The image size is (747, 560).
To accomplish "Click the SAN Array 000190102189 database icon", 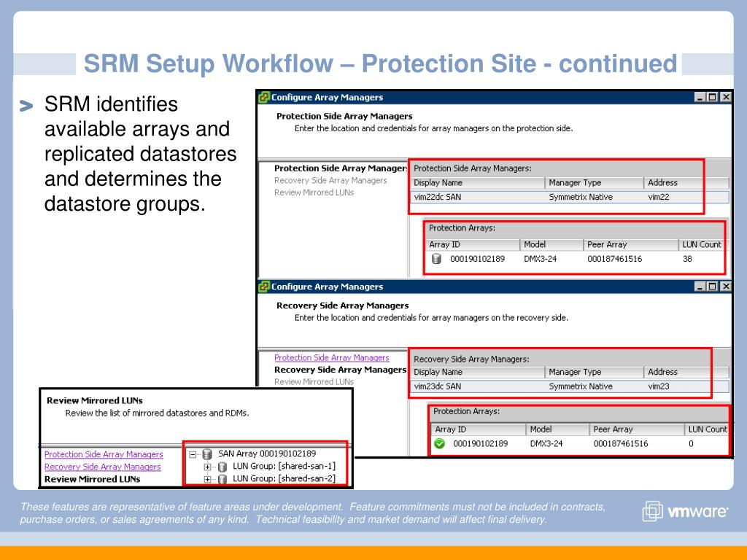I will [x=207, y=454].
